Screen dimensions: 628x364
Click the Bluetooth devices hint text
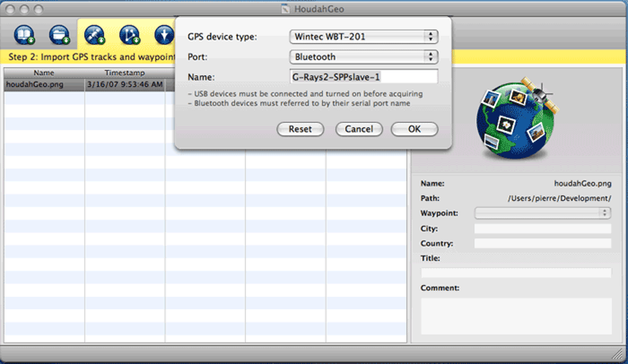299,103
